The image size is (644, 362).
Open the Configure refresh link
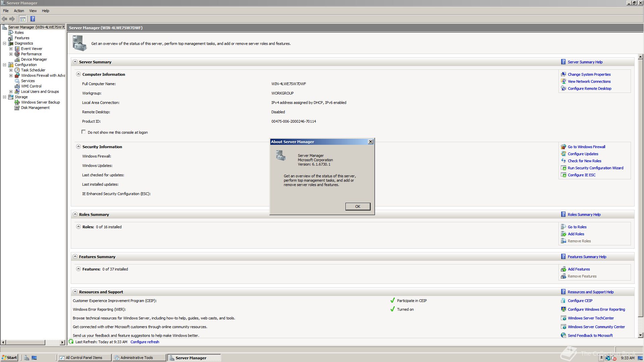click(145, 342)
